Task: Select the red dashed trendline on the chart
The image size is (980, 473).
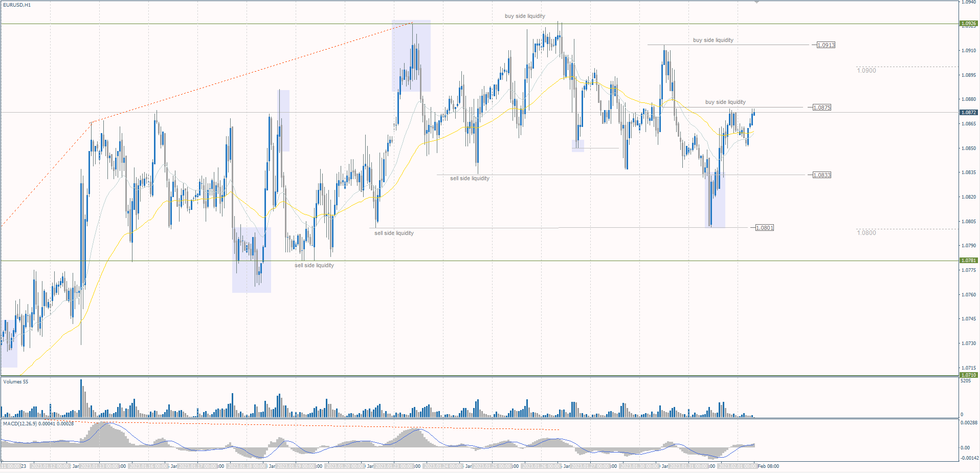Action: [x=252, y=72]
